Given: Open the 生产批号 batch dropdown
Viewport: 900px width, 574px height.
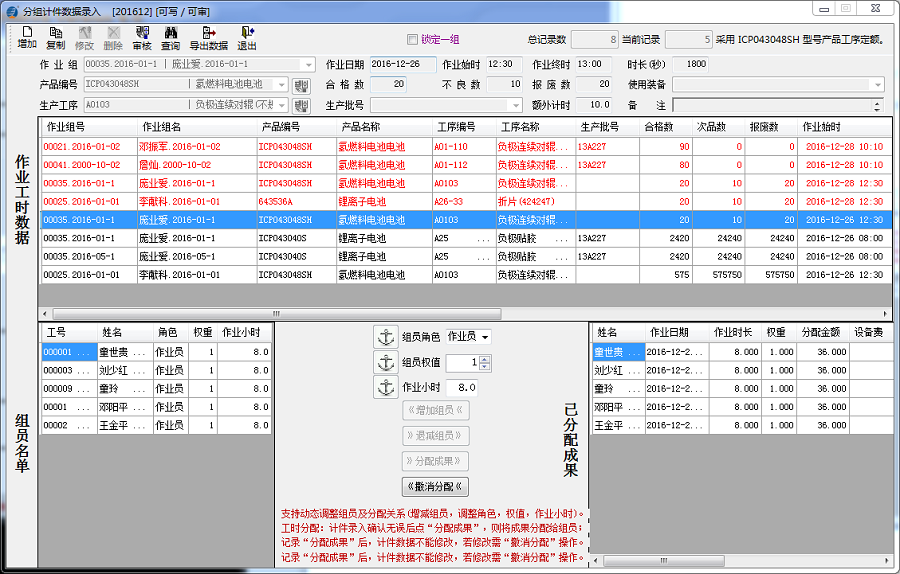Looking at the screenshot, I should click(512, 105).
